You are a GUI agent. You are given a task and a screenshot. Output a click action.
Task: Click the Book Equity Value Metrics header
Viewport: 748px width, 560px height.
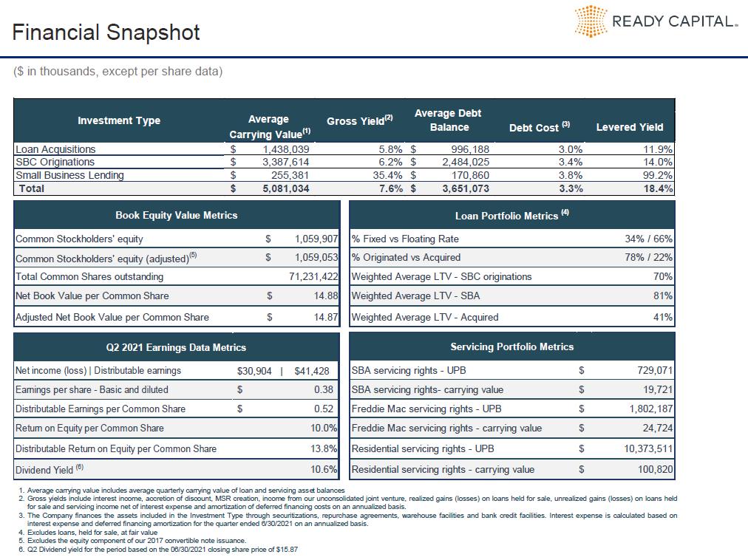[177, 215]
